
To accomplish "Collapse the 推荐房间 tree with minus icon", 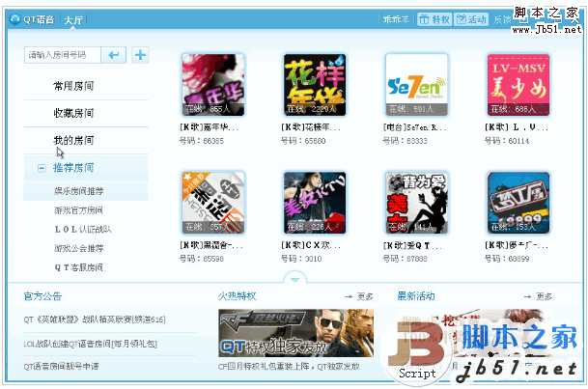I will [42, 168].
